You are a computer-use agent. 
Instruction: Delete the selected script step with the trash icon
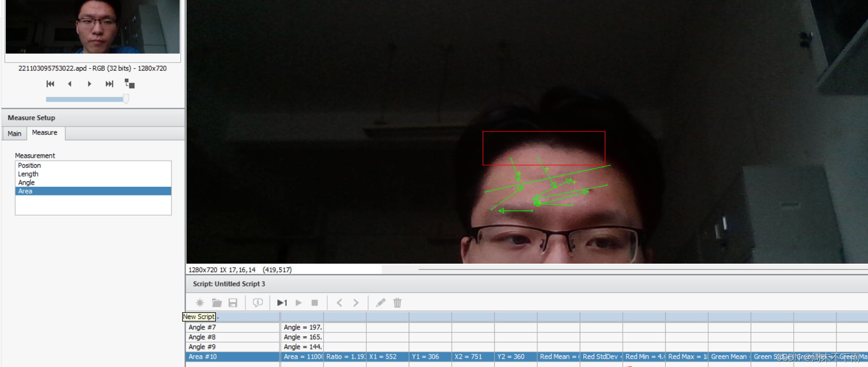(x=397, y=303)
